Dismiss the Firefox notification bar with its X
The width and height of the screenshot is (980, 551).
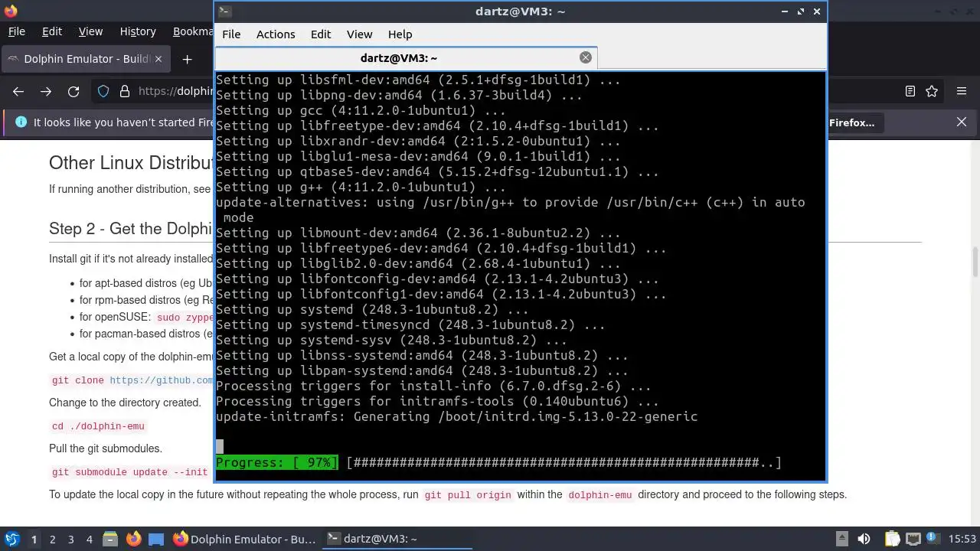[x=962, y=122]
